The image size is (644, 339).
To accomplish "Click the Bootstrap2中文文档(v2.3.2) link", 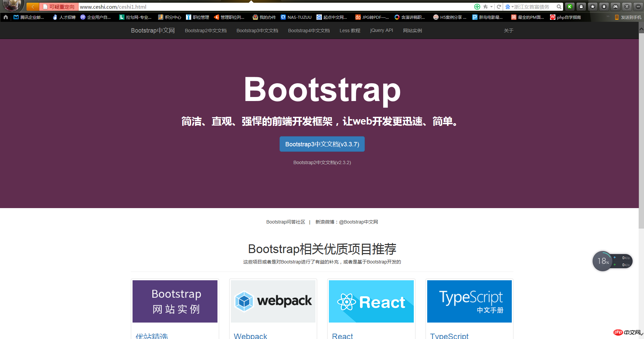I will 322,162.
